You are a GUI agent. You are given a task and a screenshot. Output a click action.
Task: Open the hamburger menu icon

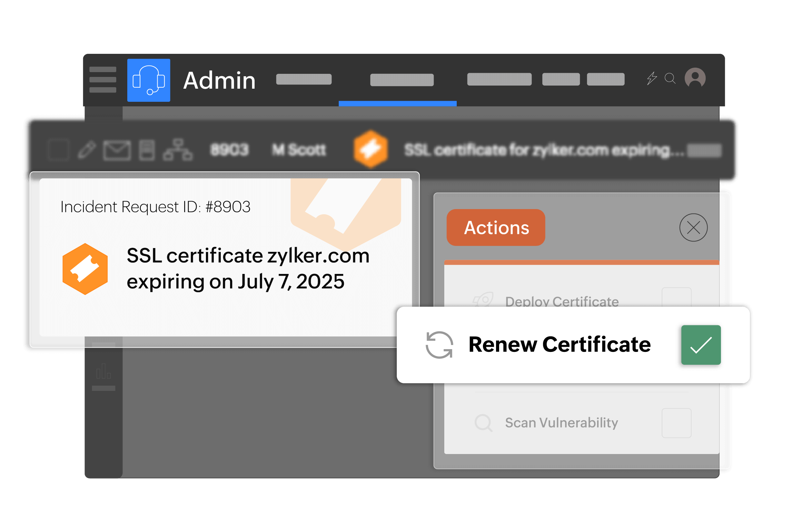pos(102,80)
